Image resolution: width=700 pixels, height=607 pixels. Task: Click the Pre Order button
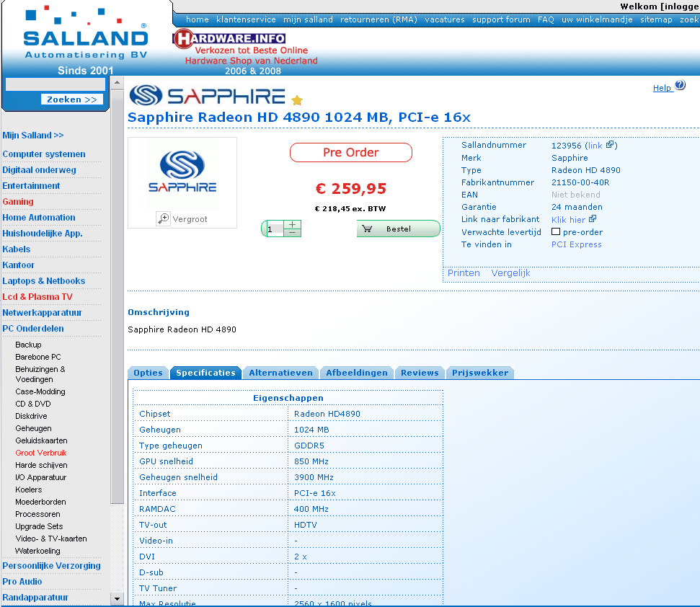click(351, 152)
